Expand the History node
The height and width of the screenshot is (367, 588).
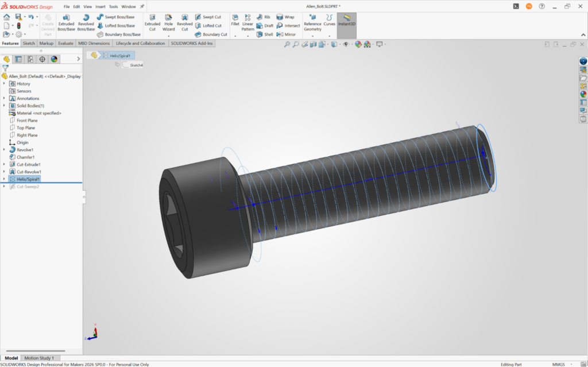pos(4,84)
